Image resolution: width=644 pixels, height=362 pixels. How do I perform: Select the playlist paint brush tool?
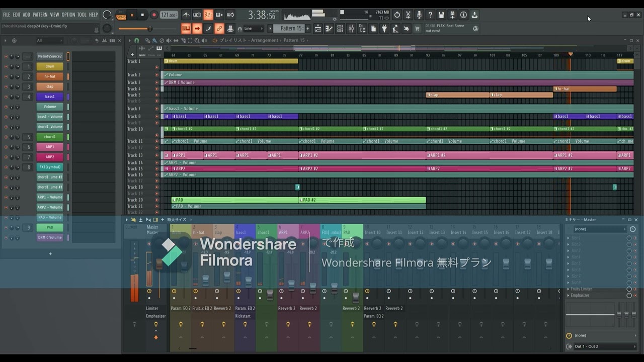pyautogui.click(x=154, y=40)
